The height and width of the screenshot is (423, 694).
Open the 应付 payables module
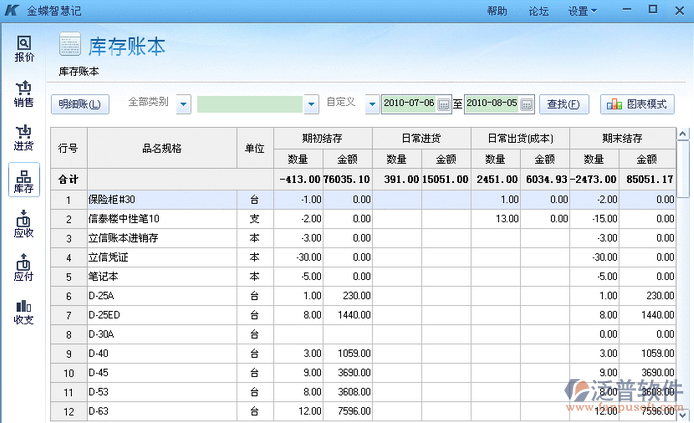[24, 268]
